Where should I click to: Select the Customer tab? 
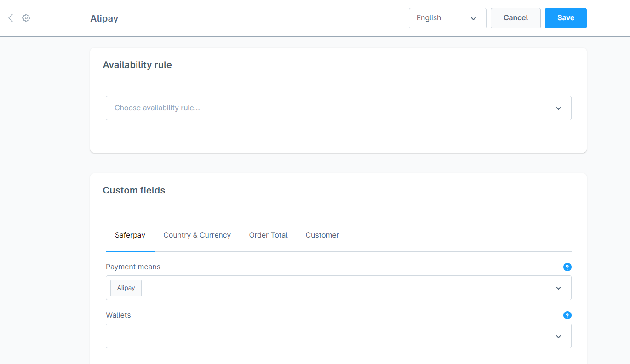coord(322,235)
